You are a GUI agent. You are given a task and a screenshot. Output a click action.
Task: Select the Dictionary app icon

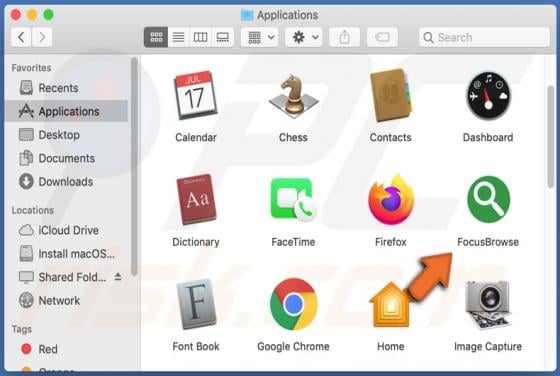[x=196, y=199]
